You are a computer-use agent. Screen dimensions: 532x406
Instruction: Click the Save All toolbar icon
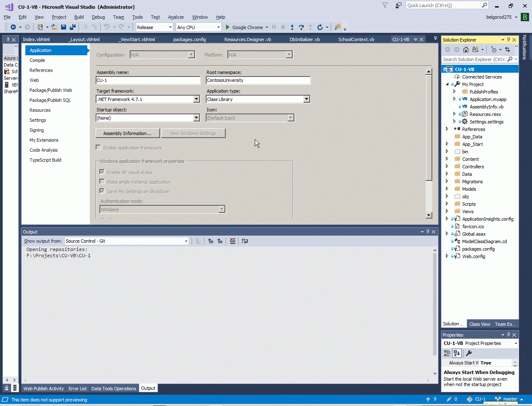72,27
